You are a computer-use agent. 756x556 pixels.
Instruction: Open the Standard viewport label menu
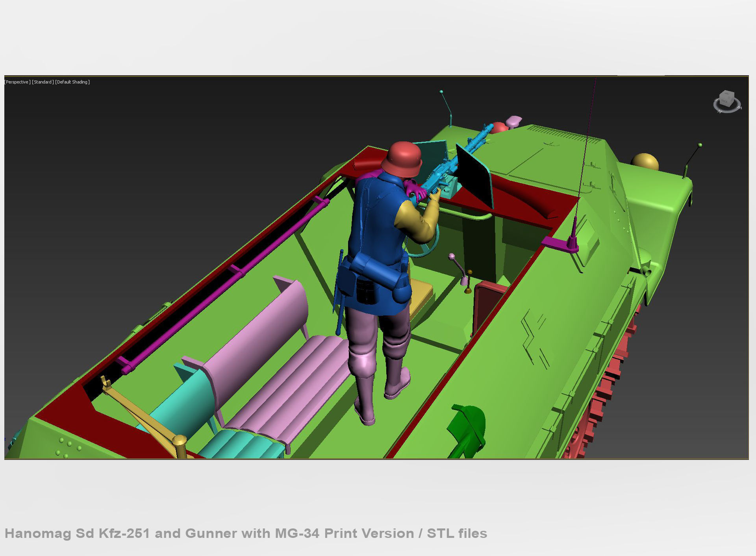coord(43,82)
